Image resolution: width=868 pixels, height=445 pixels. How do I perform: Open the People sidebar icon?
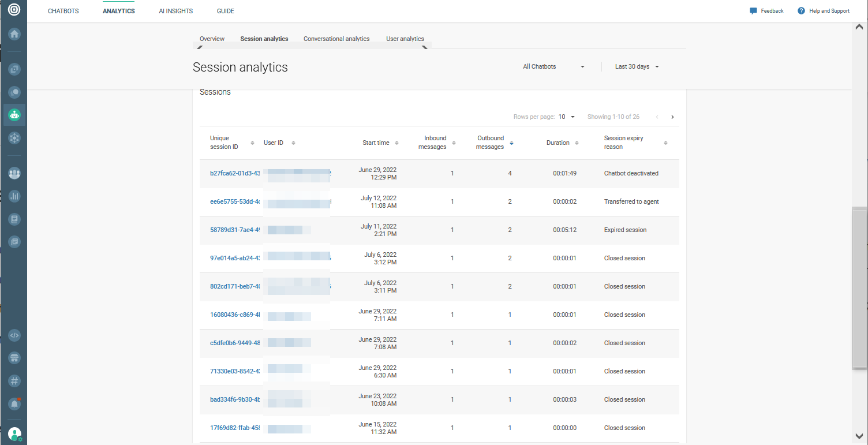click(14, 173)
